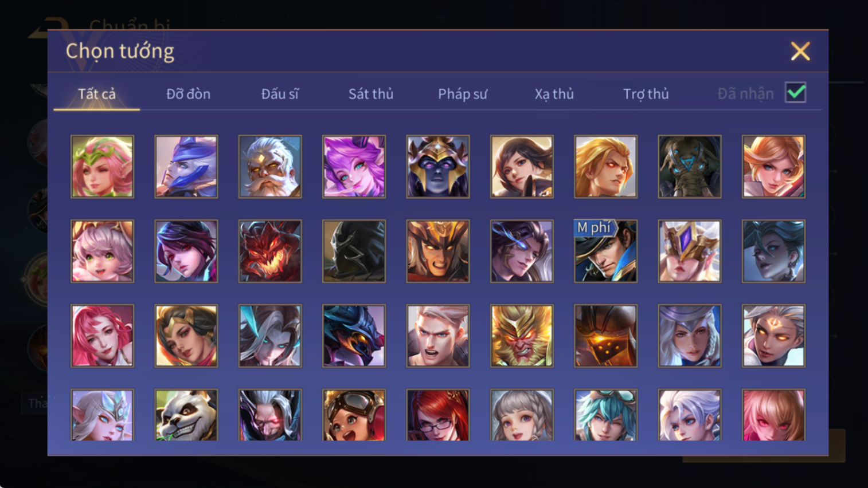Select the white-bearded old man hero
Image resolution: width=868 pixels, height=488 pixels.
click(270, 167)
